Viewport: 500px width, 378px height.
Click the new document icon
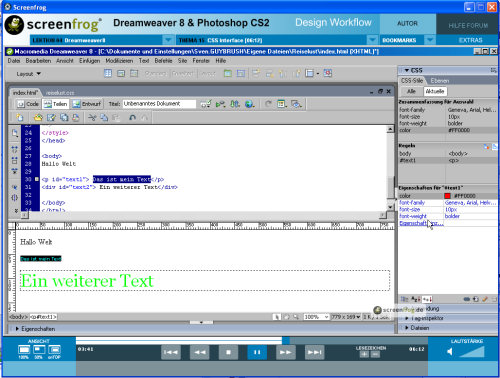[x=20, y=117]
